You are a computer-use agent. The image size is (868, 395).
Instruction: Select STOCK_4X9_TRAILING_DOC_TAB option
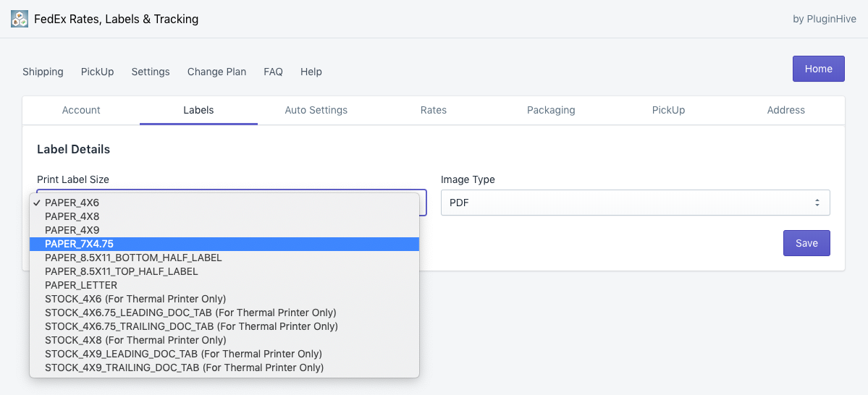224,368
